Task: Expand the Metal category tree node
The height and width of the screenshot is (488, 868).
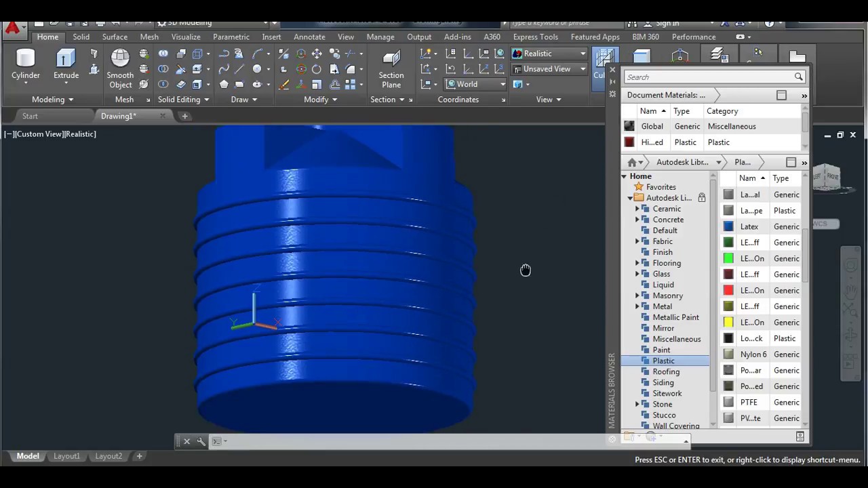Action: click(x=637, y=306)
